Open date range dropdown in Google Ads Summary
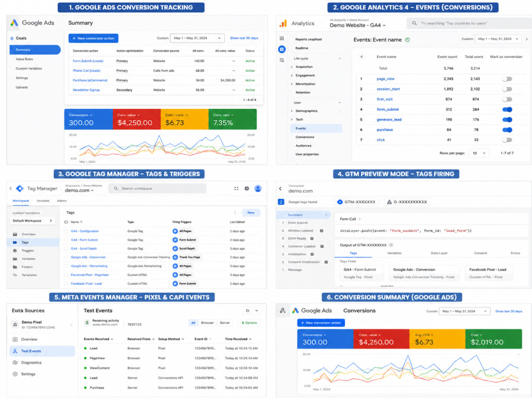The image size is (532, 399). coord(197,38)
